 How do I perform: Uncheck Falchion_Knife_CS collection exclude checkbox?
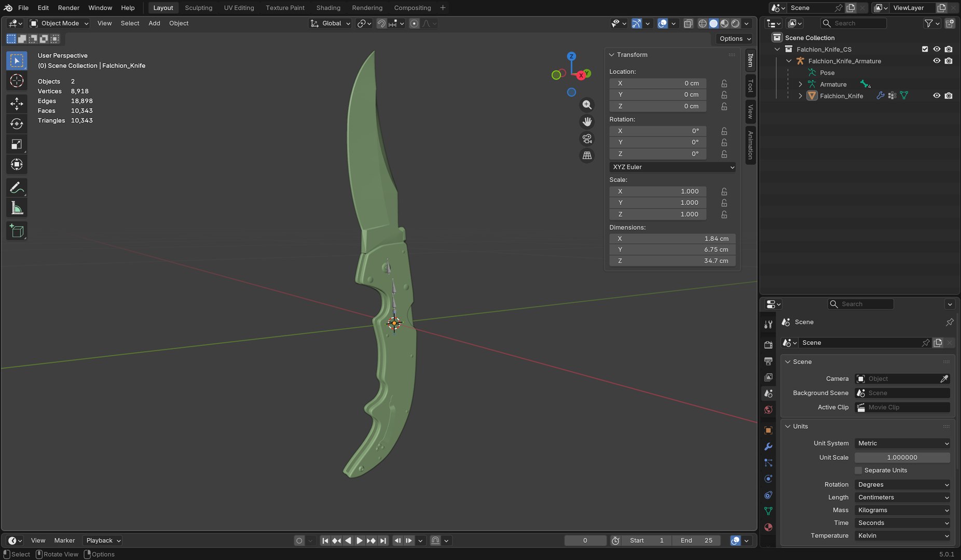pos(925,49)
